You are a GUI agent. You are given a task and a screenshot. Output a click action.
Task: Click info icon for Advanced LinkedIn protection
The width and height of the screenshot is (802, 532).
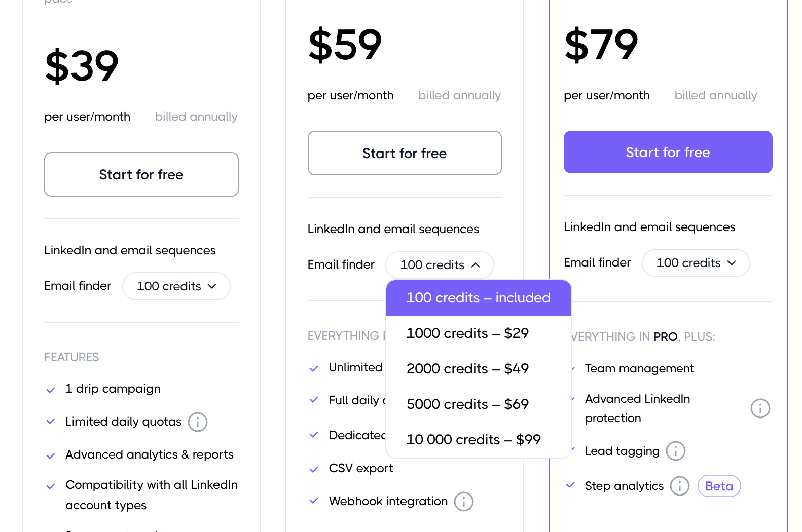[x=760, y=408]
